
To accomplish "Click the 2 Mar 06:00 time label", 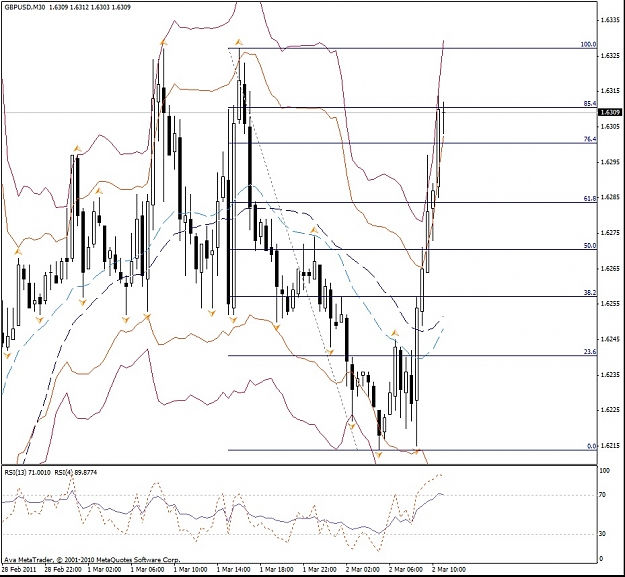I will pos(406,569).
